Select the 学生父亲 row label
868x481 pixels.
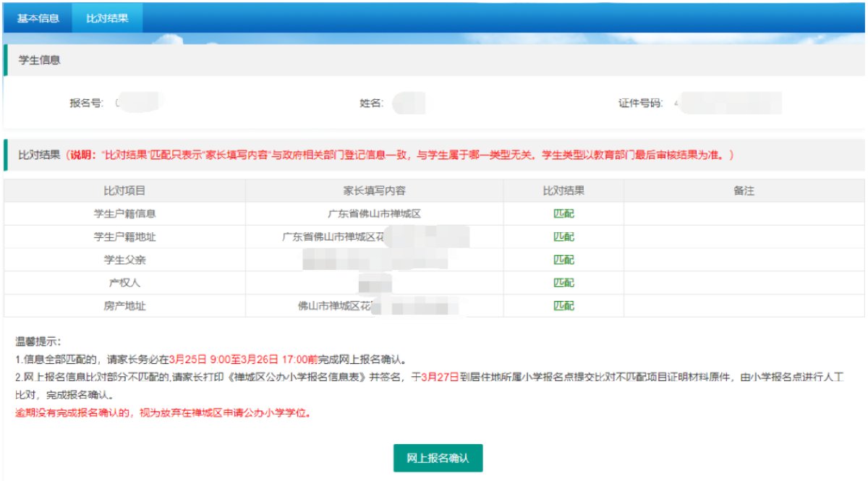click(x=124, y=260)
